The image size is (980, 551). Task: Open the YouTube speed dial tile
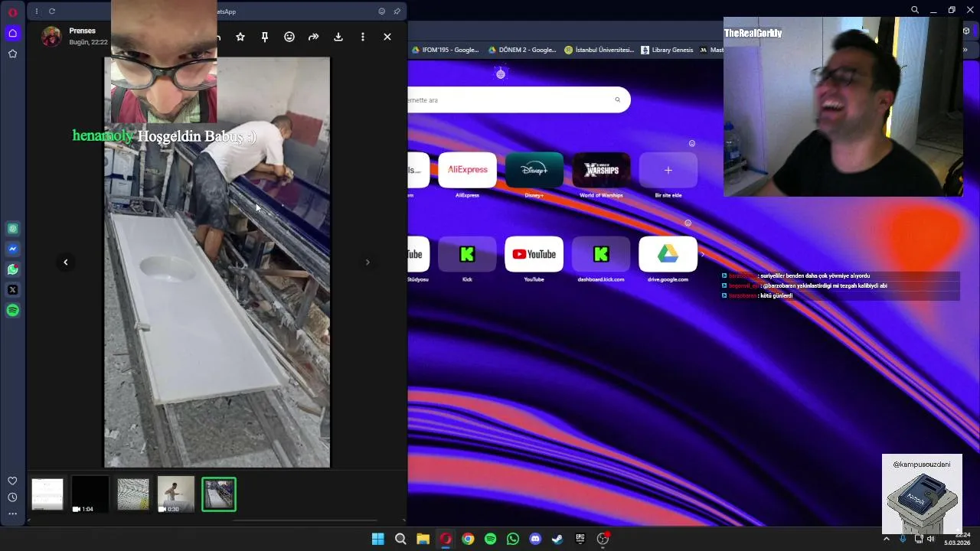pos(534,254)
